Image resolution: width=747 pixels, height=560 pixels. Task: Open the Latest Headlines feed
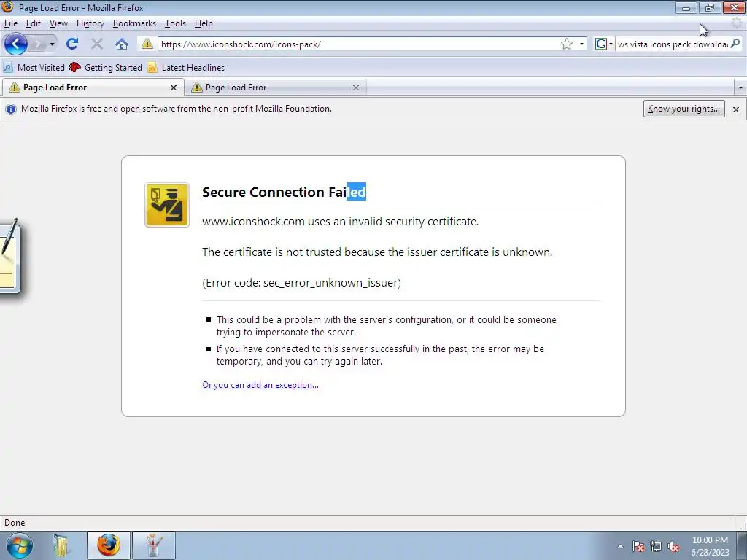[186, 68]
